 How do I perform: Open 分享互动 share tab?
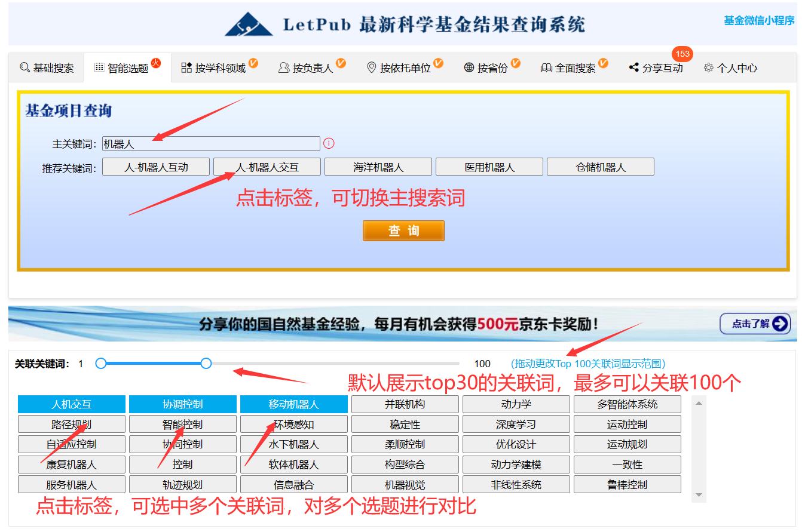656,68
